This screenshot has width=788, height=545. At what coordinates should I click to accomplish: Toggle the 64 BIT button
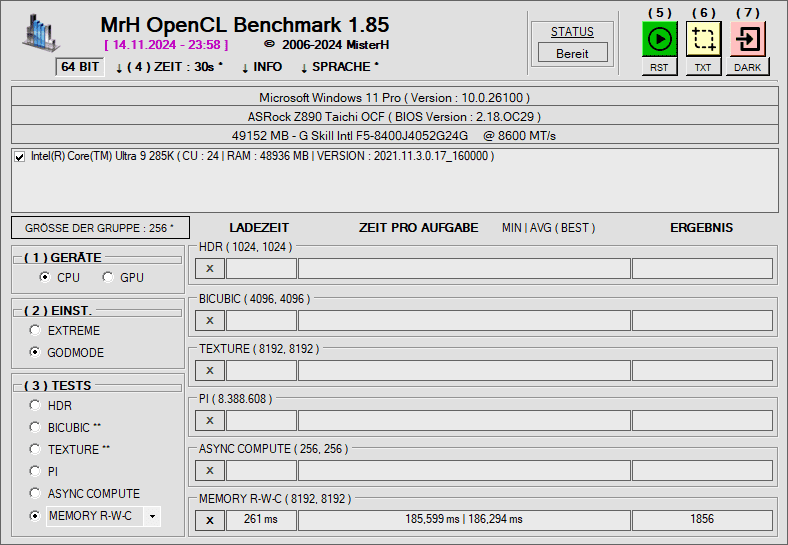[80, 67]
